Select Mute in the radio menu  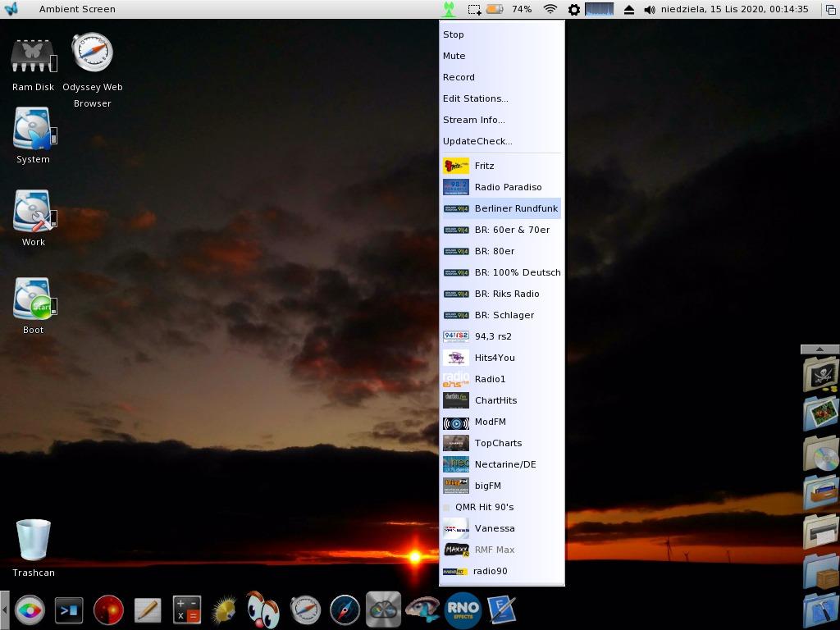coord(501,56)
